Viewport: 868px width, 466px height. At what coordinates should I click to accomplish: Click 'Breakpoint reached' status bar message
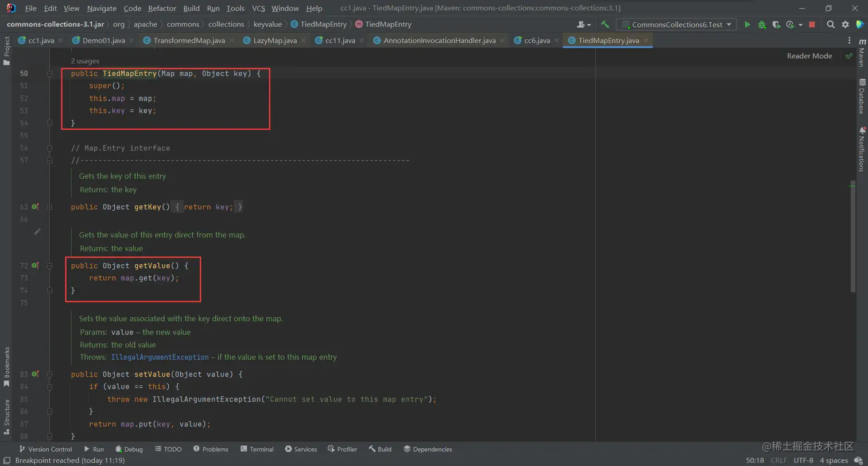pyautogui.click(x=70, y=460)
